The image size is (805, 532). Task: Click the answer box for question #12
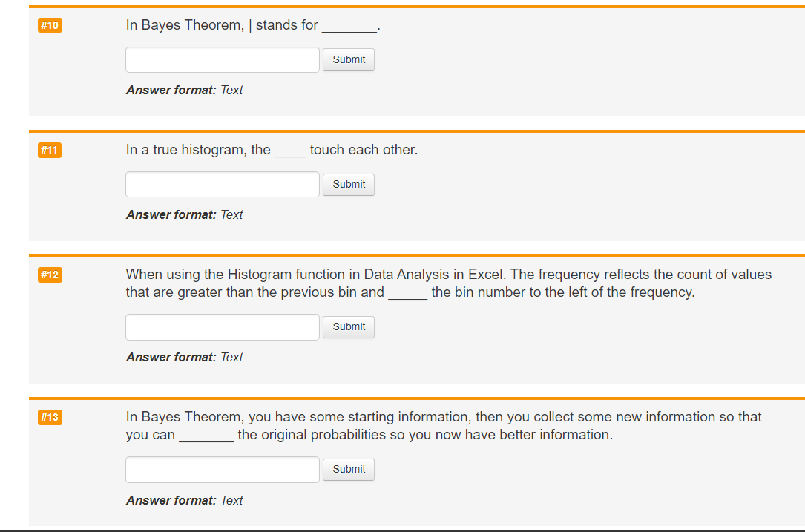click(x=222, y=326)
